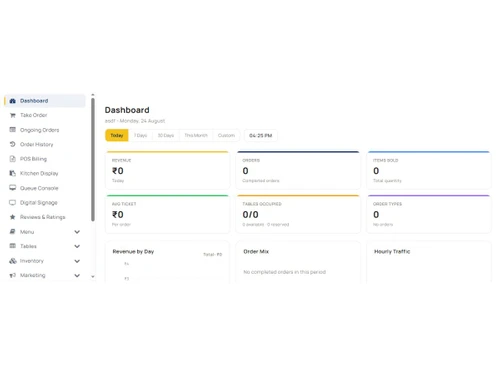500x375 pixels.
Task: Click the Menu book icon
Action: [x=13, y=232]
